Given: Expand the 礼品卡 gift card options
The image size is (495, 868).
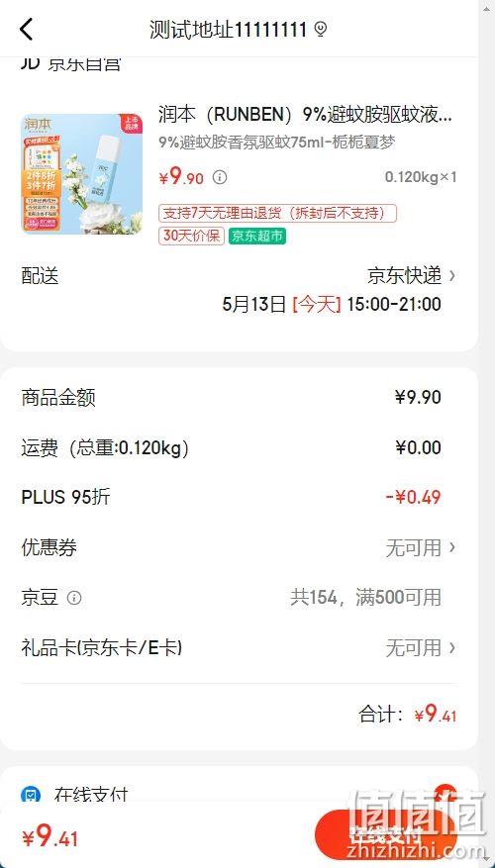Looking at the screenshot, I should click(x=239, y=647).
